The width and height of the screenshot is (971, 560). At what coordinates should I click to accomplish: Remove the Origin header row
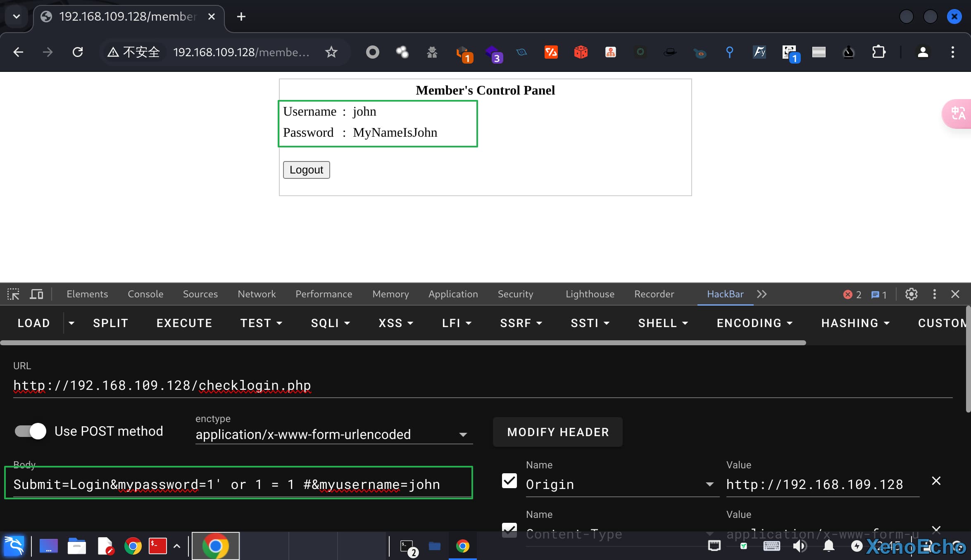tap(936, 481)
